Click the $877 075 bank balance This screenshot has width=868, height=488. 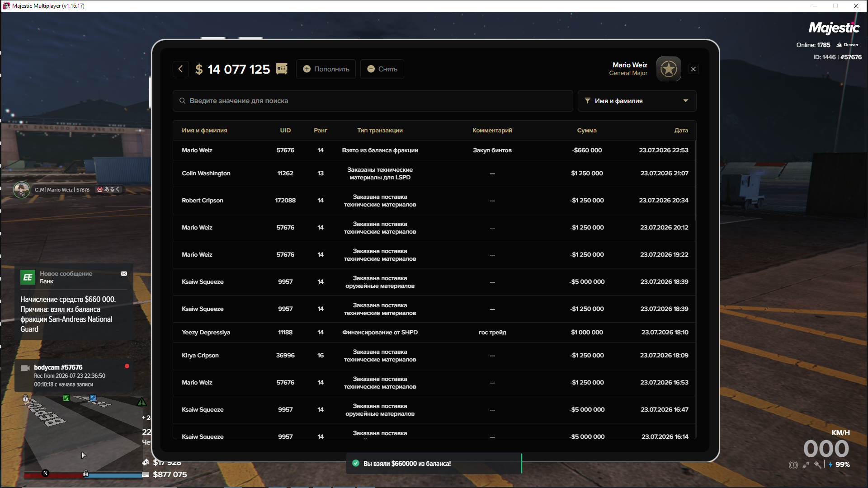coord(170,475)
